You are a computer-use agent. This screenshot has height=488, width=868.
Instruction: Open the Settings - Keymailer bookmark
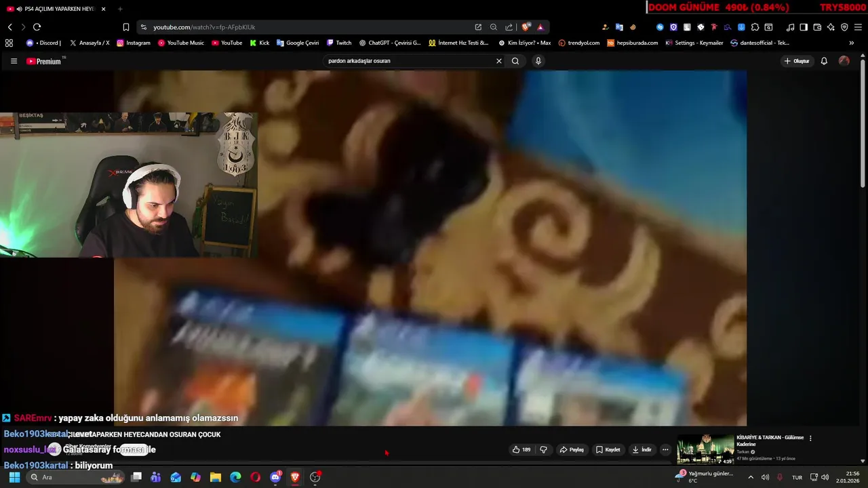(694, 43)
